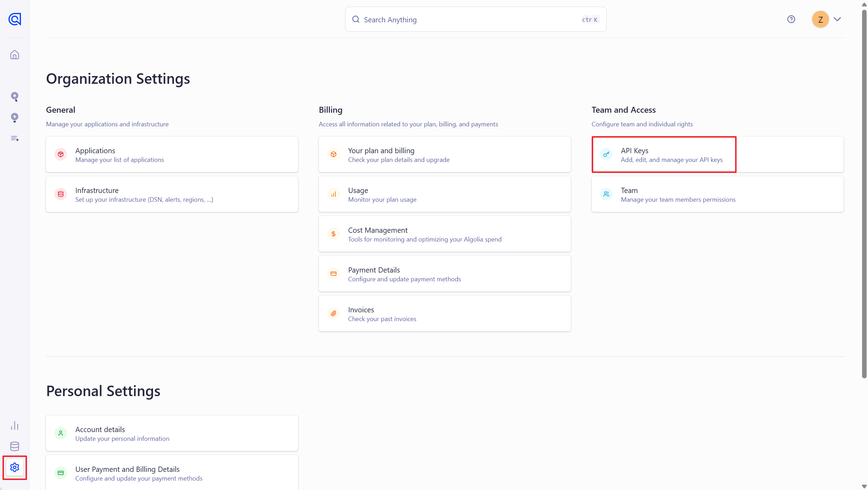The width and height of the screenshot is (868, 490).
Task: Open the Invoices card
Action: [x=444, y=314]
